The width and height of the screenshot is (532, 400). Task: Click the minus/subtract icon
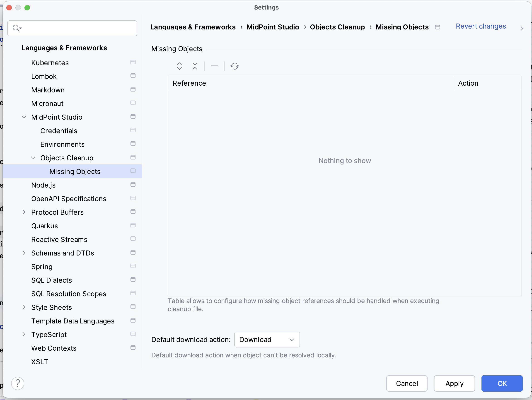tap(214, 66)
